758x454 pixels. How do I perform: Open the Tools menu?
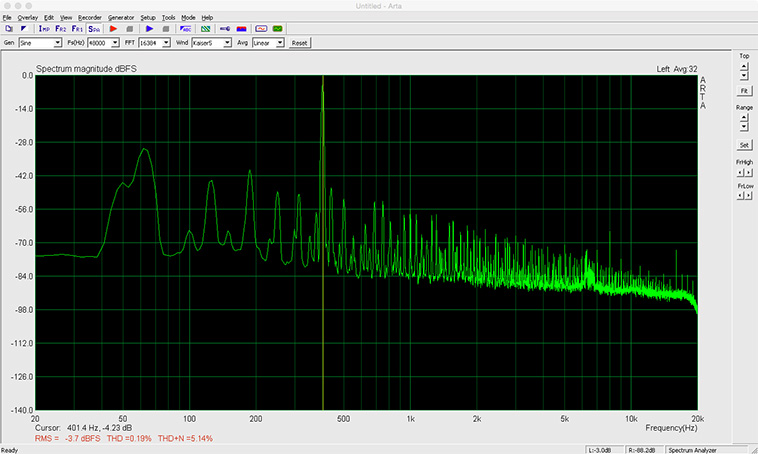168,17
